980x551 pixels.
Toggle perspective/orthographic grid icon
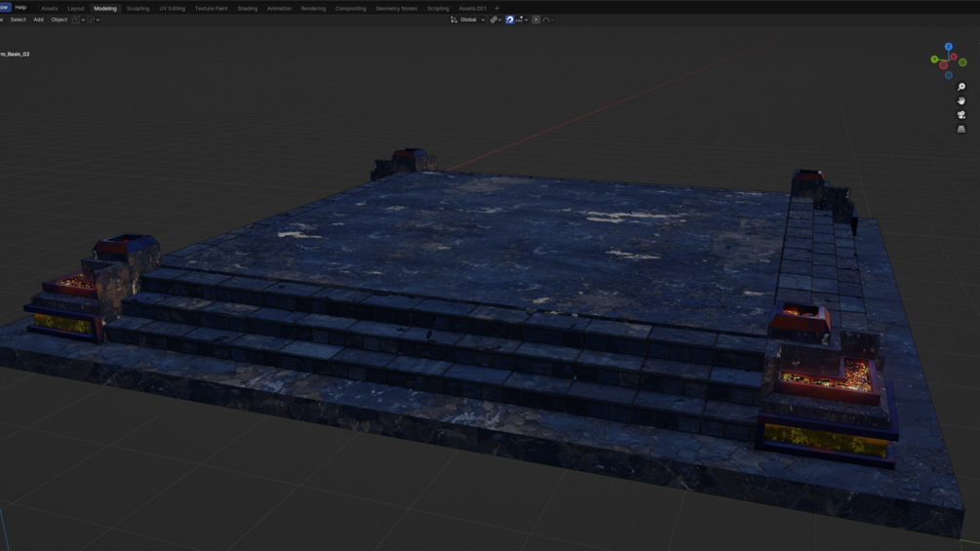click(x=961, y=129)
